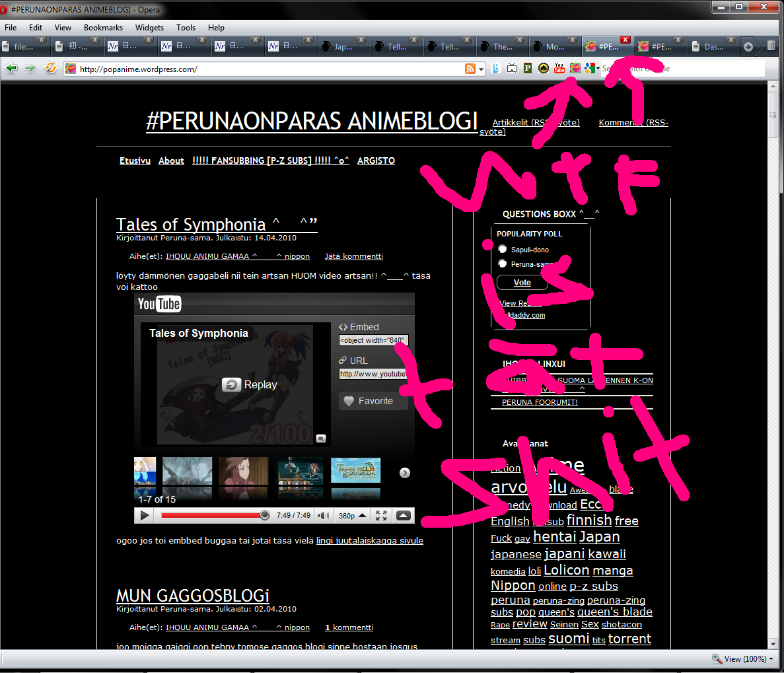Viewport: 784px width, 673px height.
Task: Click the RSS feed icon in address bar
Action: point(470,69)
